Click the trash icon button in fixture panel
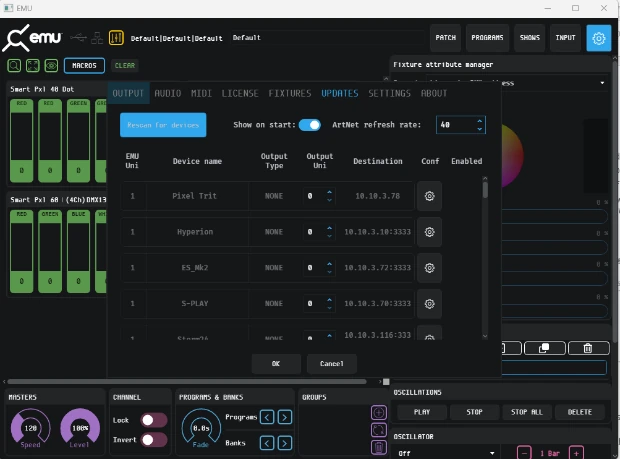 [588, 348]
